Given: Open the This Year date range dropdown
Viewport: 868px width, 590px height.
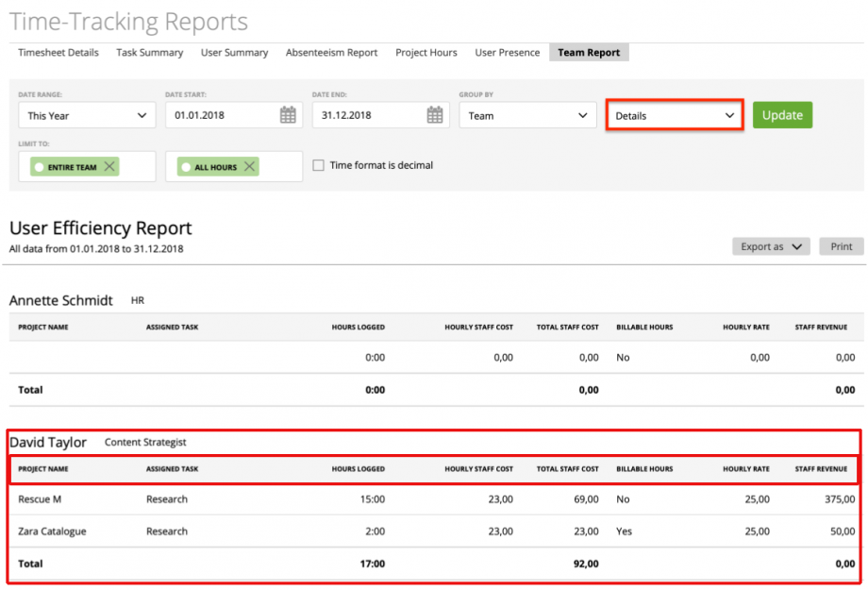Looking at the screenshot, I should [x=87, y=114].
